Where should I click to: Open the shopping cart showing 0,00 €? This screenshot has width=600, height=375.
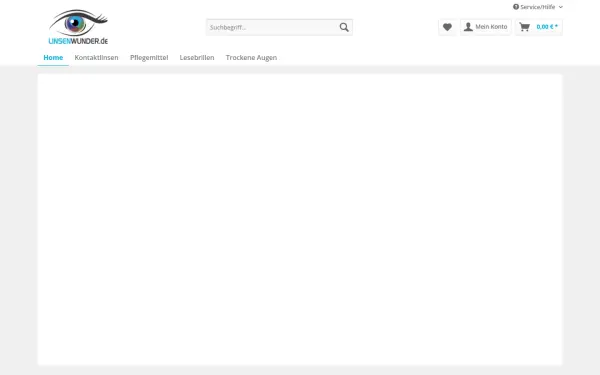click(539, 27)
